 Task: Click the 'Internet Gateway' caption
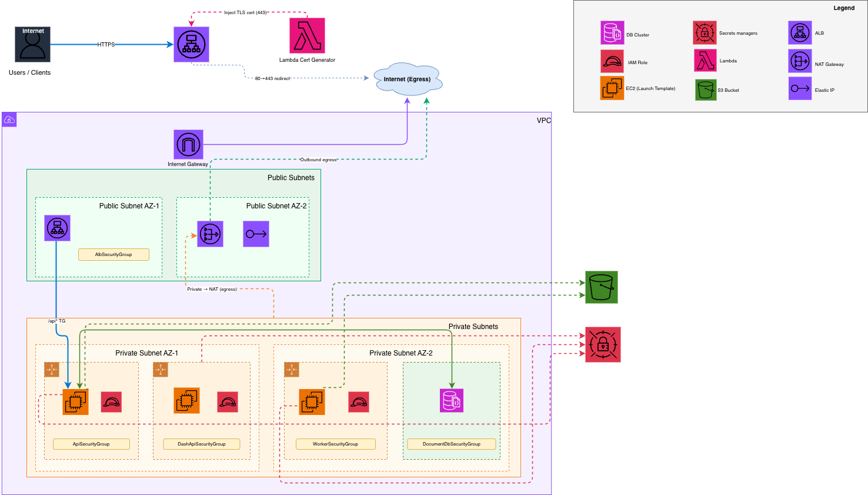pos(188,164)
